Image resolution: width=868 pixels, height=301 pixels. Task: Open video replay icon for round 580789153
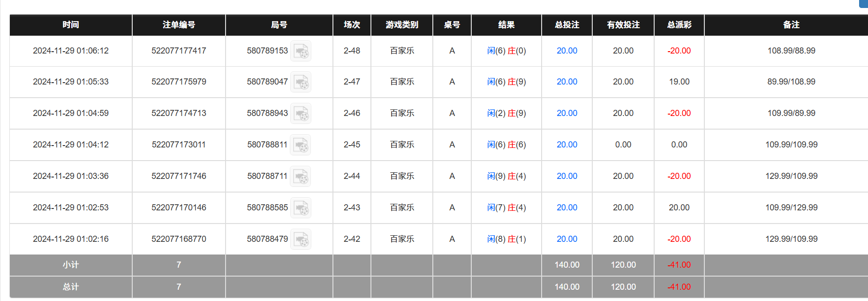301,51
